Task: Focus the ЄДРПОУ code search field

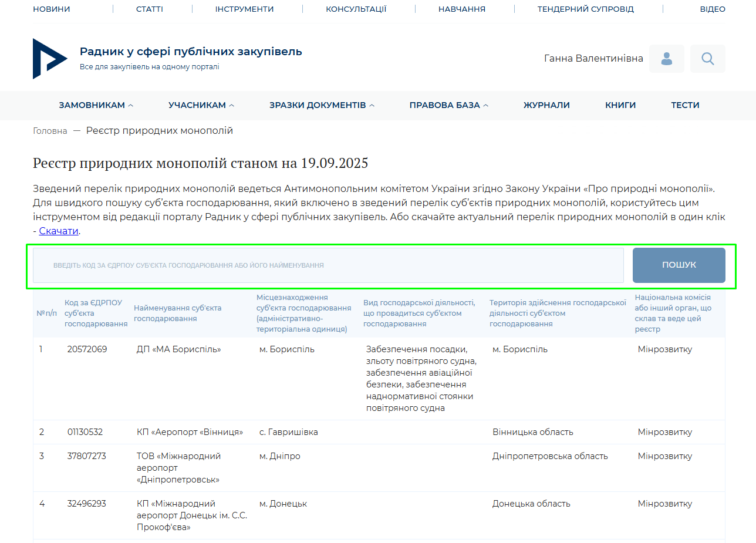Action: click(328, 265)
